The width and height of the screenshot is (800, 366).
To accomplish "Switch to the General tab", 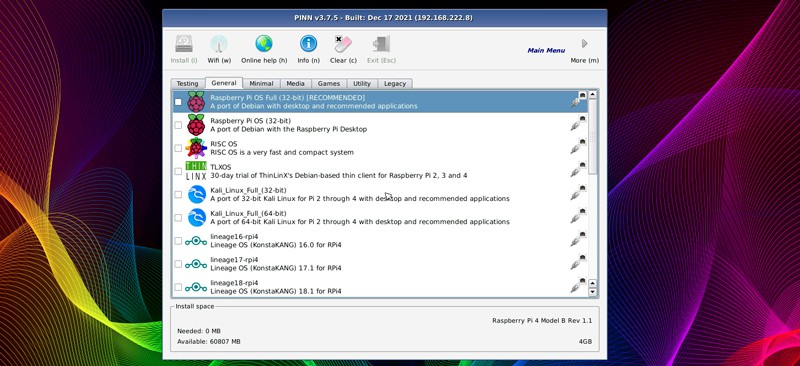I will click(223, 83).
